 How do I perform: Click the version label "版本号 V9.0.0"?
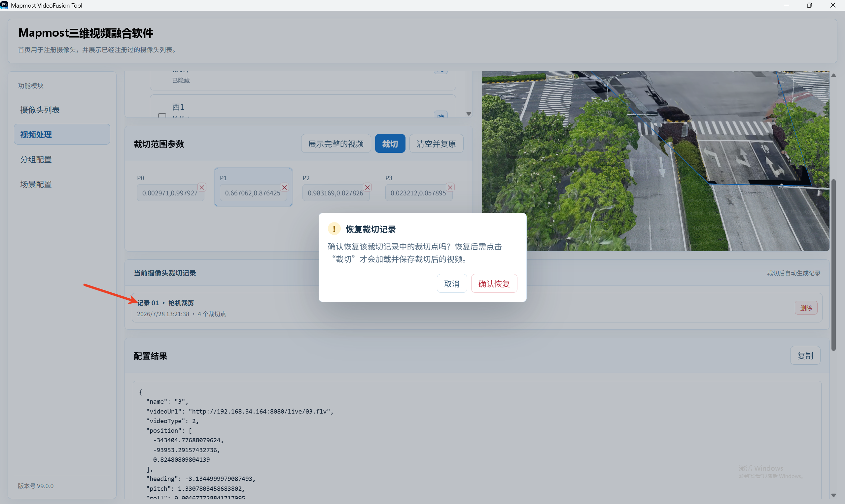coord(36,486)
